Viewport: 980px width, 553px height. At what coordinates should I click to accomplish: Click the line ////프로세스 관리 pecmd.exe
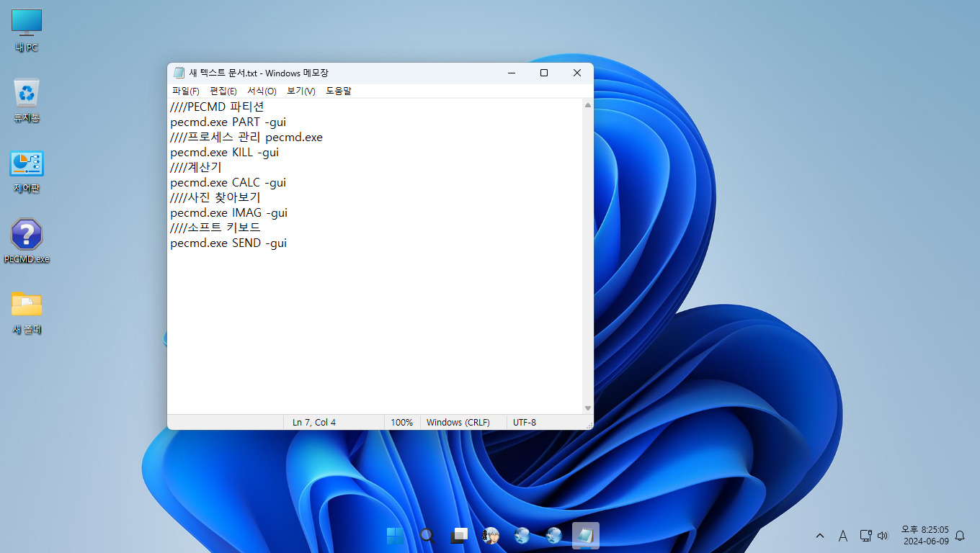point(246,137)
